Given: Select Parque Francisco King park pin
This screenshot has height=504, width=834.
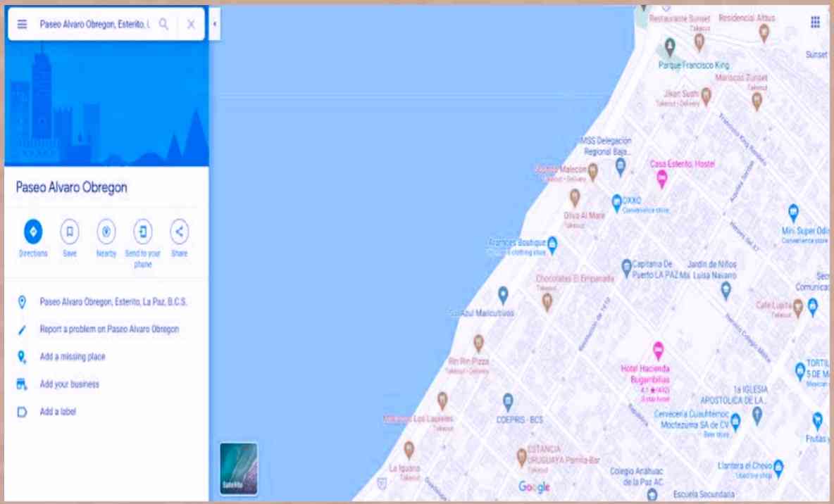Looking at the screenshot, I should (x=670, y=47).
